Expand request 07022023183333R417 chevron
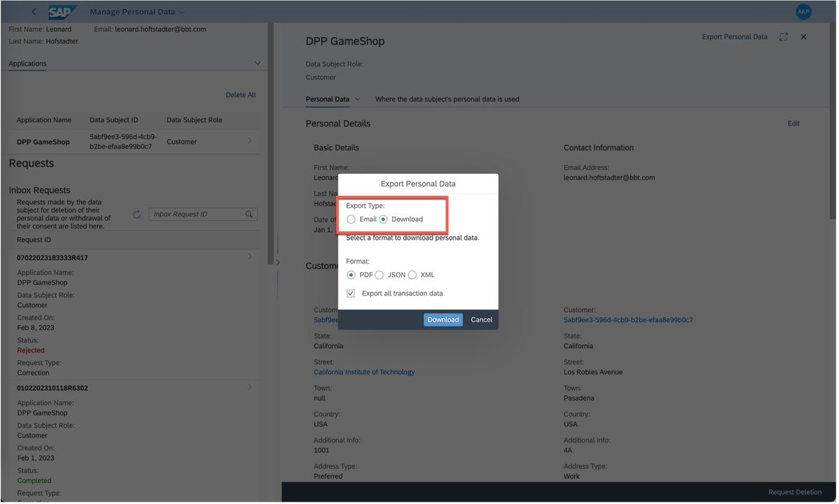839x504 pixels. (x=250, y=257)
